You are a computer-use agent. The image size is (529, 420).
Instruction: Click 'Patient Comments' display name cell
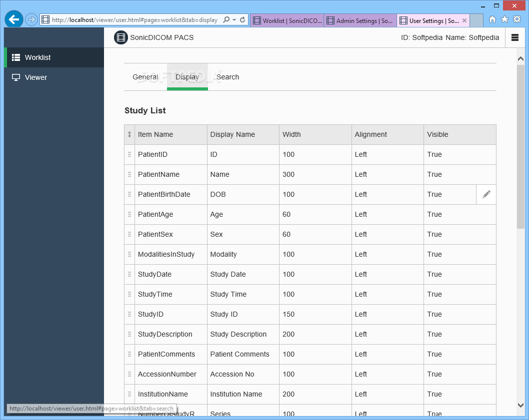pos(243,354)
